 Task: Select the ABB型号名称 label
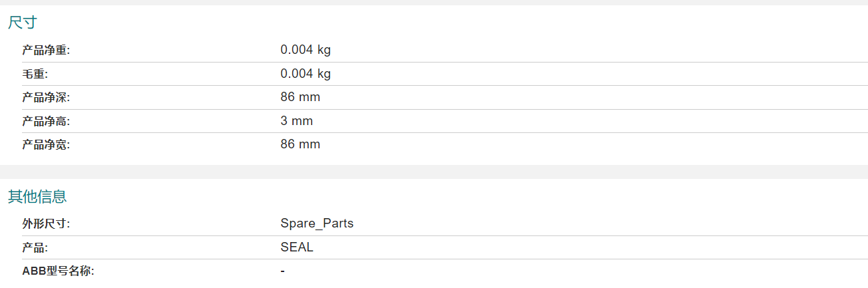click(x=58, y=271)
